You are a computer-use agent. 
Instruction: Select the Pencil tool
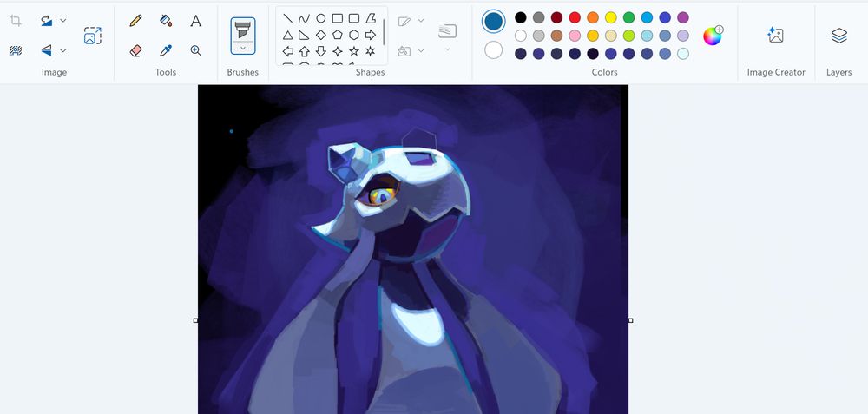[135, 21]
